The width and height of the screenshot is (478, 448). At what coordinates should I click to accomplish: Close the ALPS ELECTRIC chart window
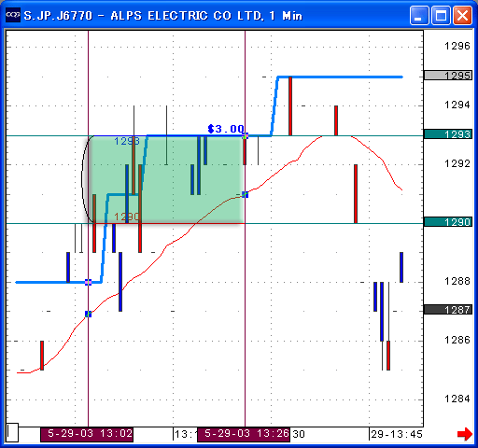[x=462, y=15]
